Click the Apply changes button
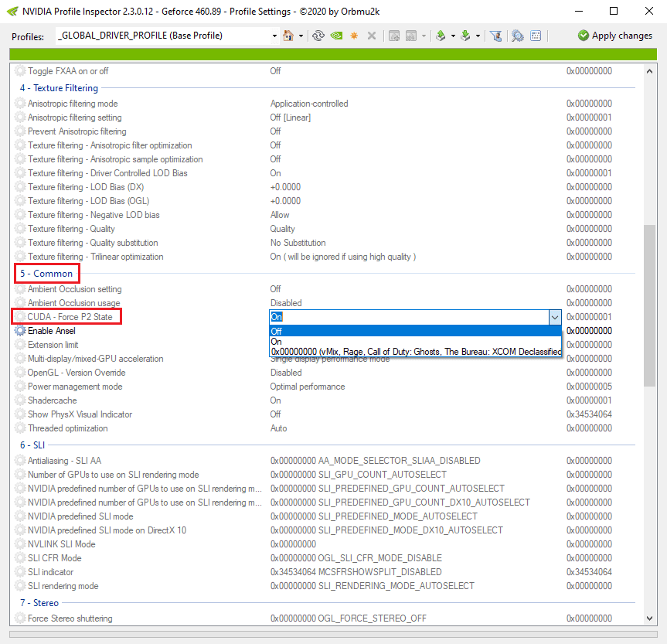Image resolution: width=667 pixels, height=644 pixels. [614, 36]
